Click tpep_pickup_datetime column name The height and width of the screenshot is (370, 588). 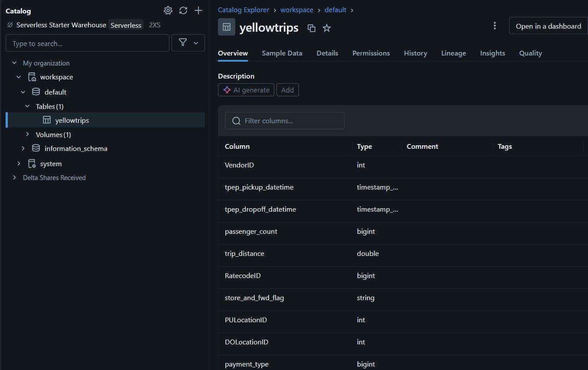259,187
